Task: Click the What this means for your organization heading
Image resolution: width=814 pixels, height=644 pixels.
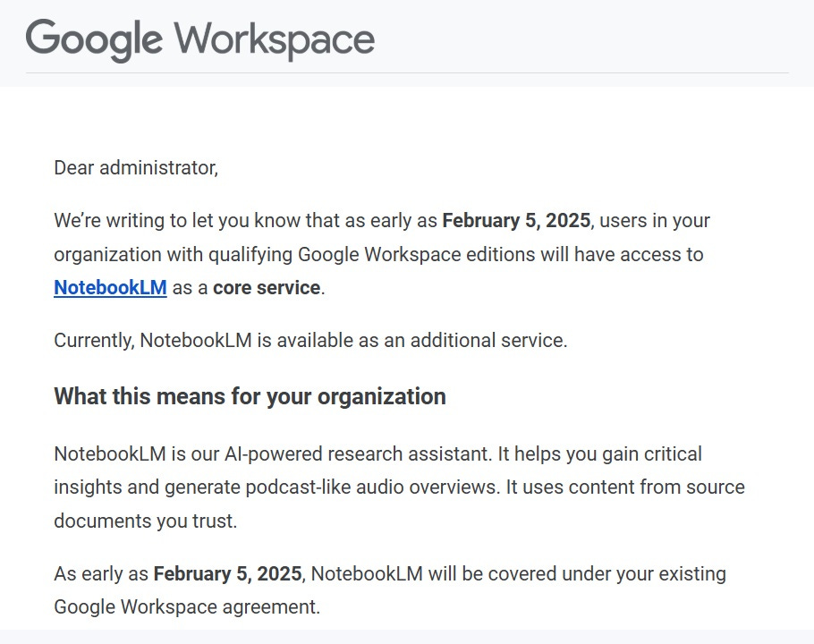Action: 249,396
